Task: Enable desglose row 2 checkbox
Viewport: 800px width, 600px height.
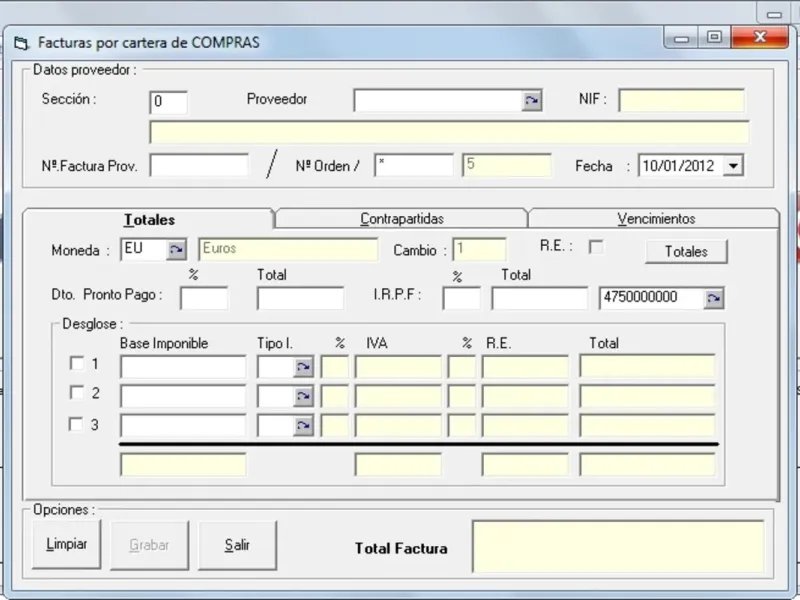Action: pos(77,393)
